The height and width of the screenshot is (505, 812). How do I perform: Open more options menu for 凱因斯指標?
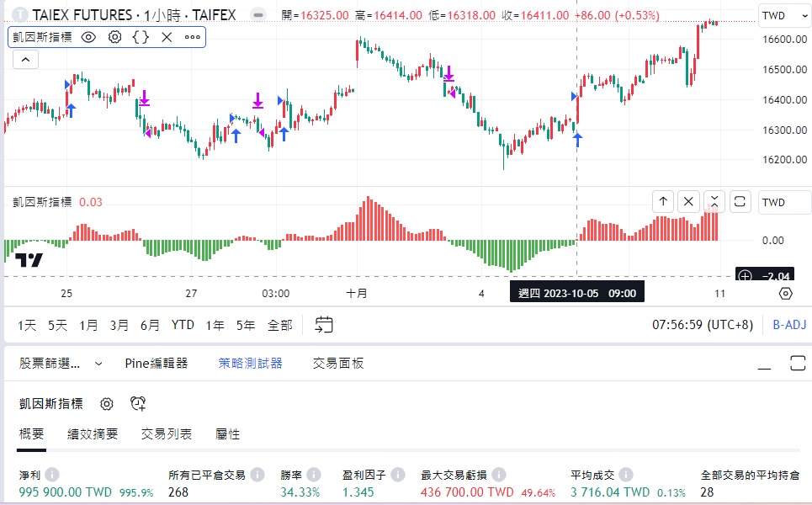(191, 37)
